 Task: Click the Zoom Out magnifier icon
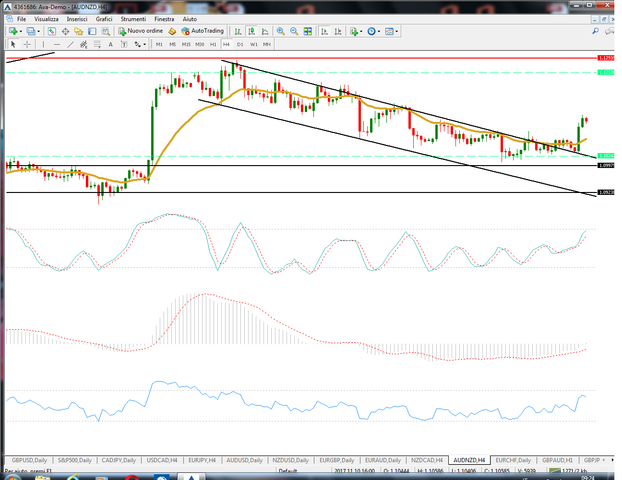[x=294, y=31]
